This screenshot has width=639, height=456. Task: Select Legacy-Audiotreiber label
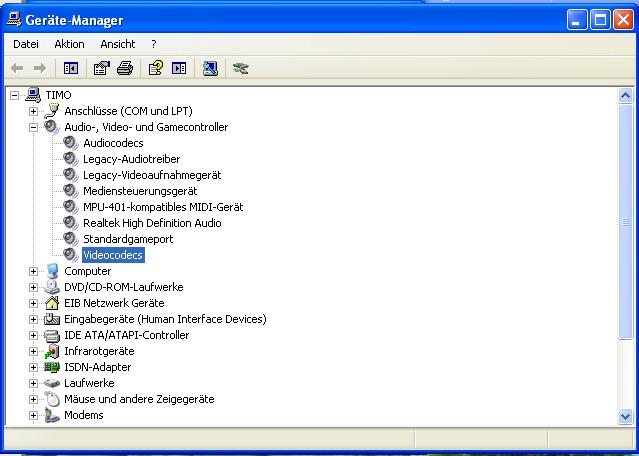131,159
